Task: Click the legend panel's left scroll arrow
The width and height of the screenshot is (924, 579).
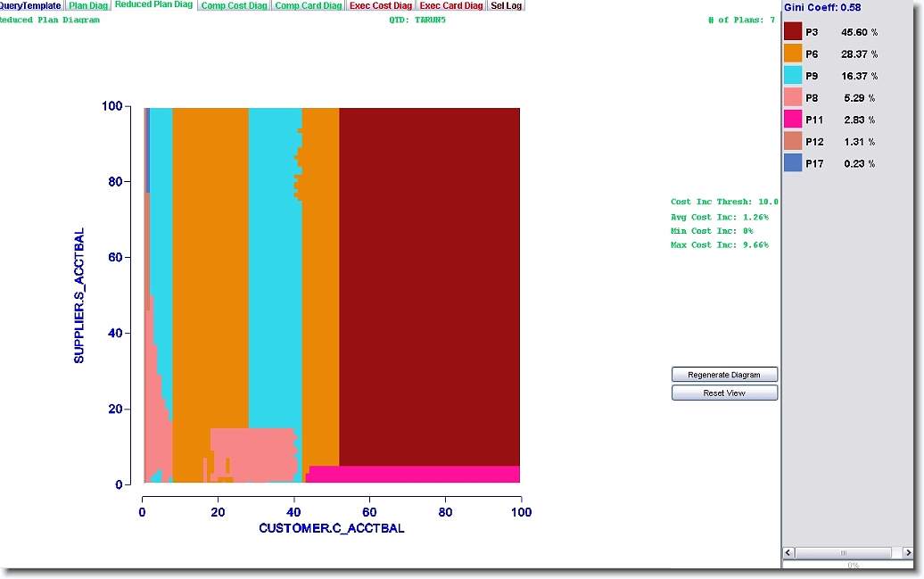Action: pyautogui.click(x=789, y=553)
